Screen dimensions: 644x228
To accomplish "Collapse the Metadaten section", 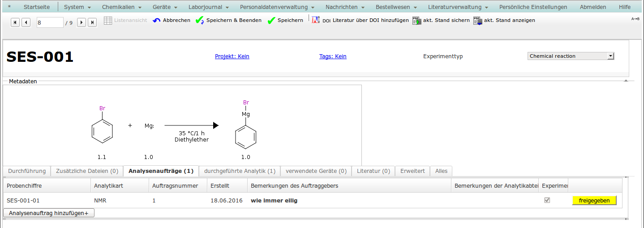I will (626, 81).
